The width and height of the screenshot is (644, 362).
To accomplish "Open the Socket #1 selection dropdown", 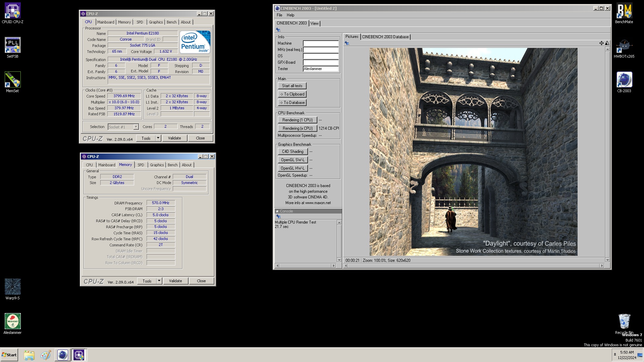I will click(x=136, y=127).
